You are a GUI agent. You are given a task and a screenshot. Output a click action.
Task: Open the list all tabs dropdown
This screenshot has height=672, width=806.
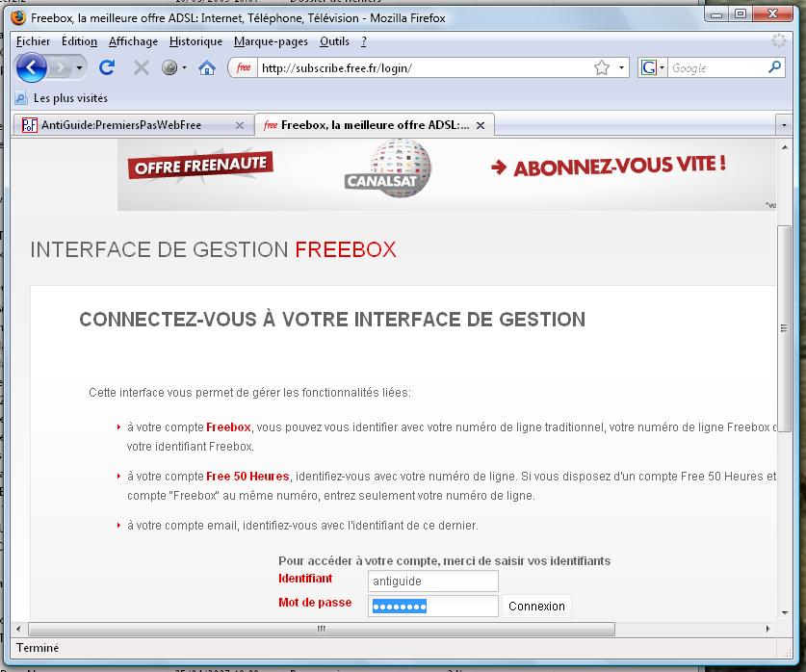point(784,125)
